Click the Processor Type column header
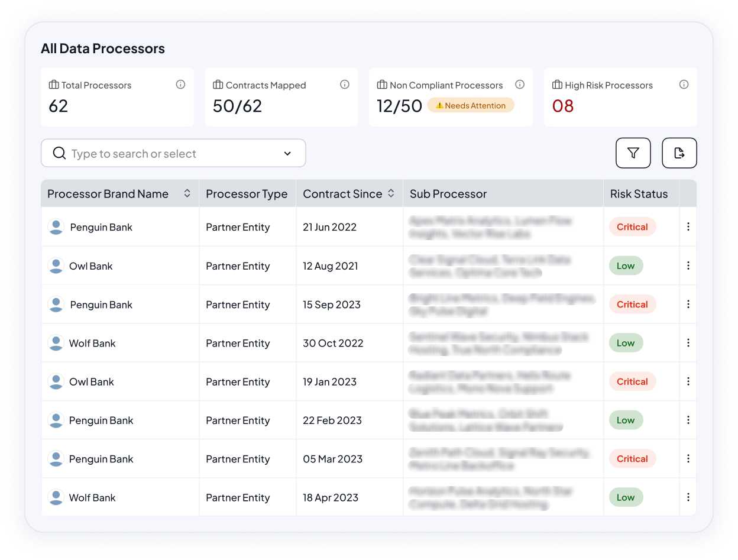The height and width of the screenshot is (560, 738). pos(247,194)
